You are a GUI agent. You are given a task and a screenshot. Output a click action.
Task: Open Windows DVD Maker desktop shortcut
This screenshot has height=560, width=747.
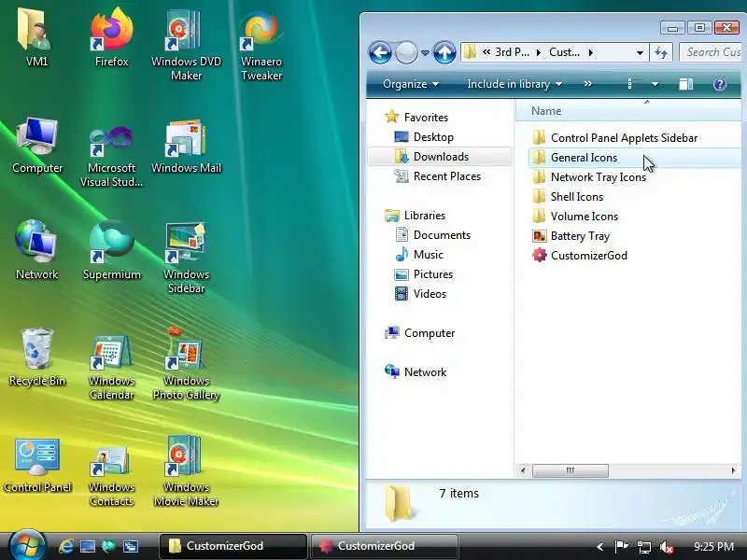click(186, 44)
